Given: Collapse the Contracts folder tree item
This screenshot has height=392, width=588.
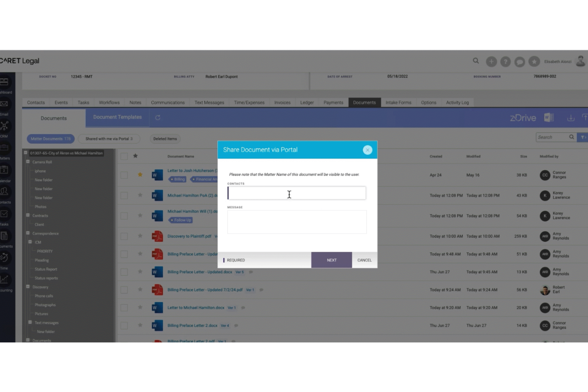Looking at the screenshot, I should [27, 215].
